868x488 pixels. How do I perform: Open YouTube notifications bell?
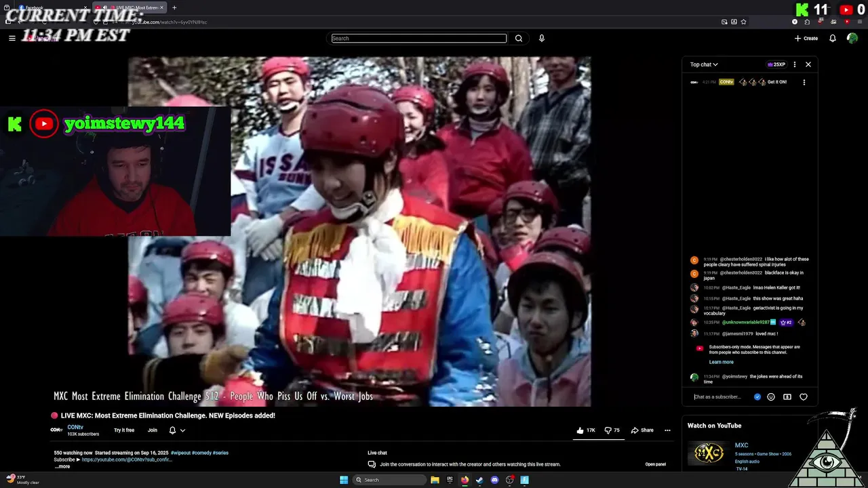tap(833, 39)
